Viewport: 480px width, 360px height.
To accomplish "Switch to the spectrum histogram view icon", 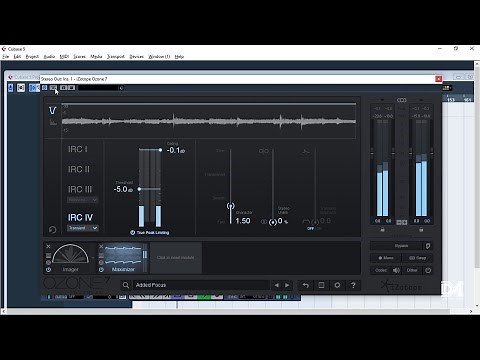I will 53,122.
